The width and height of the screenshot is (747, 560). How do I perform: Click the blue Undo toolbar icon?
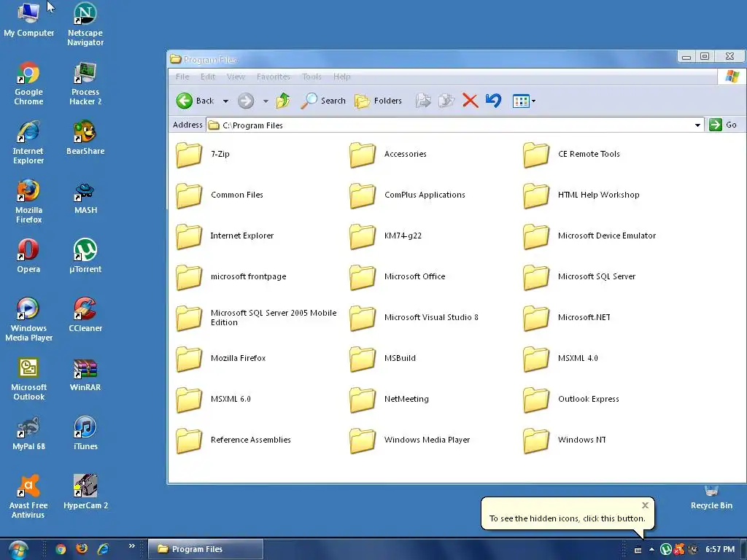(494, 101)
